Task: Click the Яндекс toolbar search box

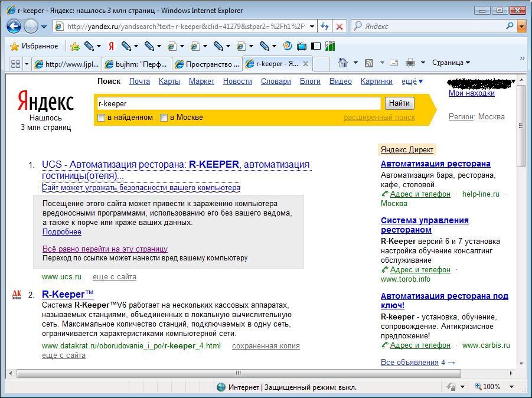Action: click(428, 26)
